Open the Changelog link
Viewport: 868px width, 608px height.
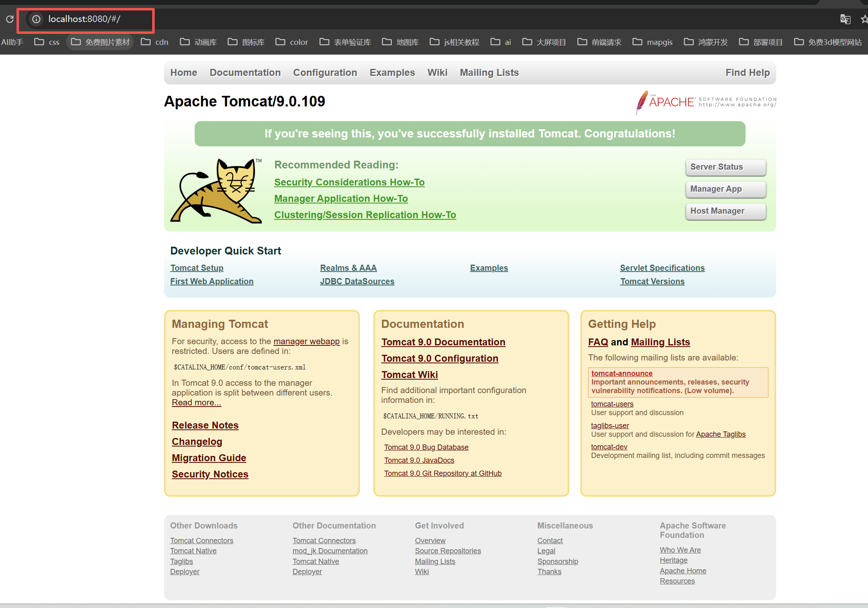click(197, 442)
